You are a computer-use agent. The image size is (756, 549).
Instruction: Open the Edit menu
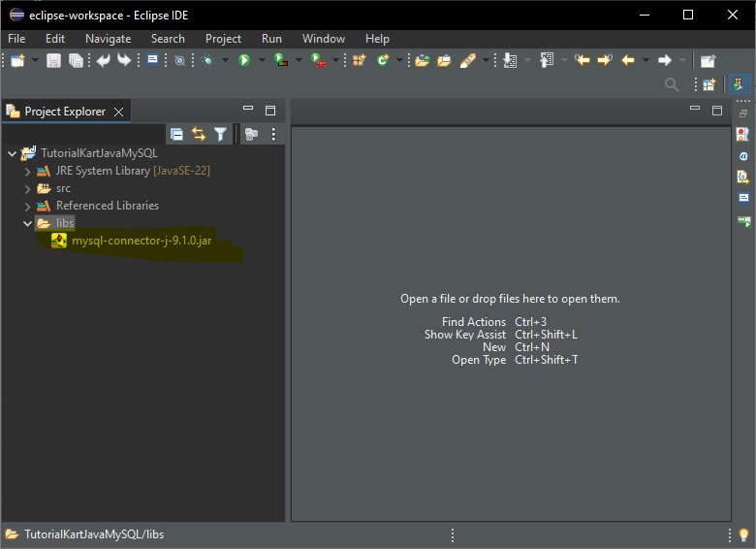coord(55,39)
